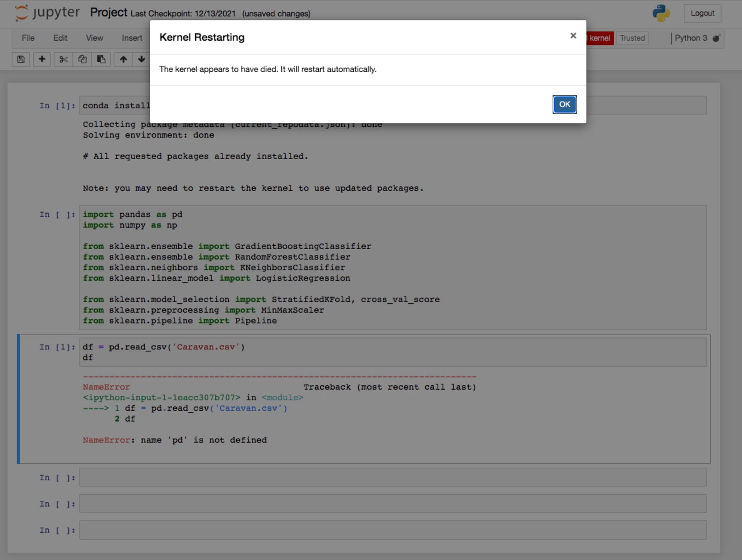
Task: Click the Trusted notebook badge
Action: click(x=632, y=38)
